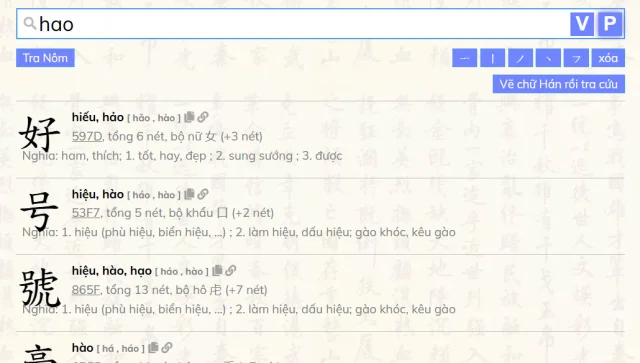Copy the 'hào [há, háo]' entry via copy icon
Screen dimensions: 640x363
click(153, 347)
